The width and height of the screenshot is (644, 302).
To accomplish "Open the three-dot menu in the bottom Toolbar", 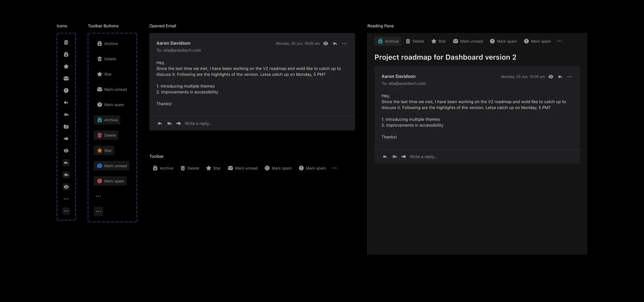I will 334,168.
